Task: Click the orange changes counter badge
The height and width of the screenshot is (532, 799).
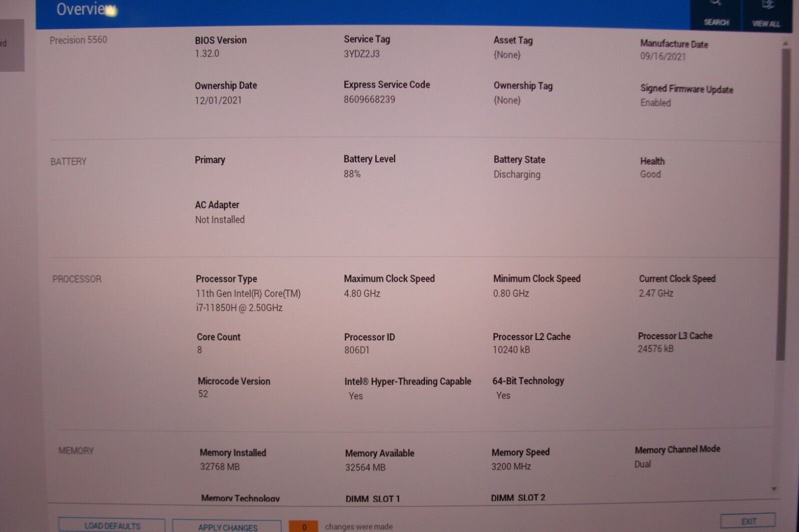Action: pos(304,527)
